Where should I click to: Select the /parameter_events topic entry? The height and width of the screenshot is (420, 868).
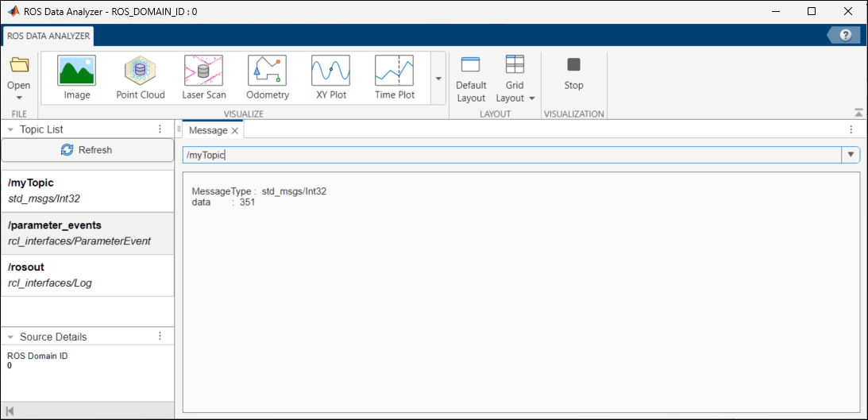(x=87, y=233)
